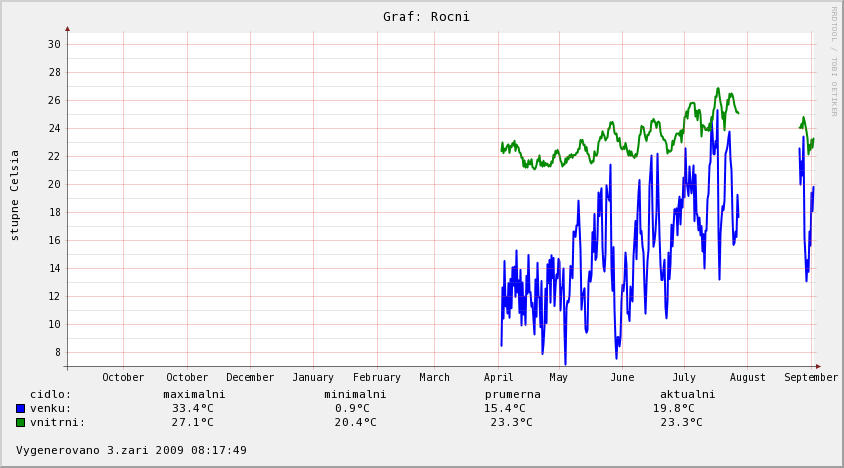Viewport: 844px width, 468px height.
Task: Click the September x-axis label
Action: click(811, 378)
